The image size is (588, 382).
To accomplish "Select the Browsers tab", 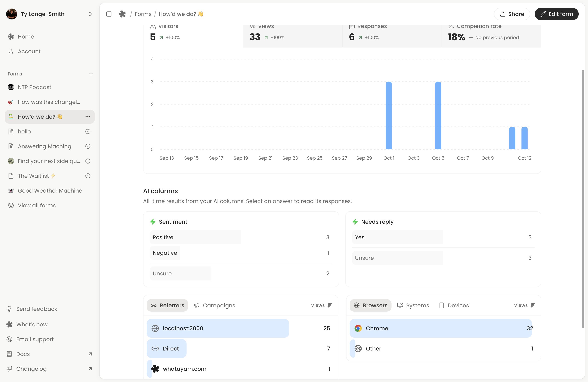I will [370, 305].
